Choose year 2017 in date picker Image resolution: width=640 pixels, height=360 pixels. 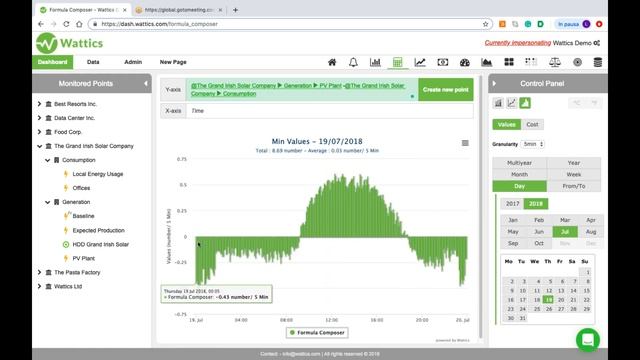[512, 204]
